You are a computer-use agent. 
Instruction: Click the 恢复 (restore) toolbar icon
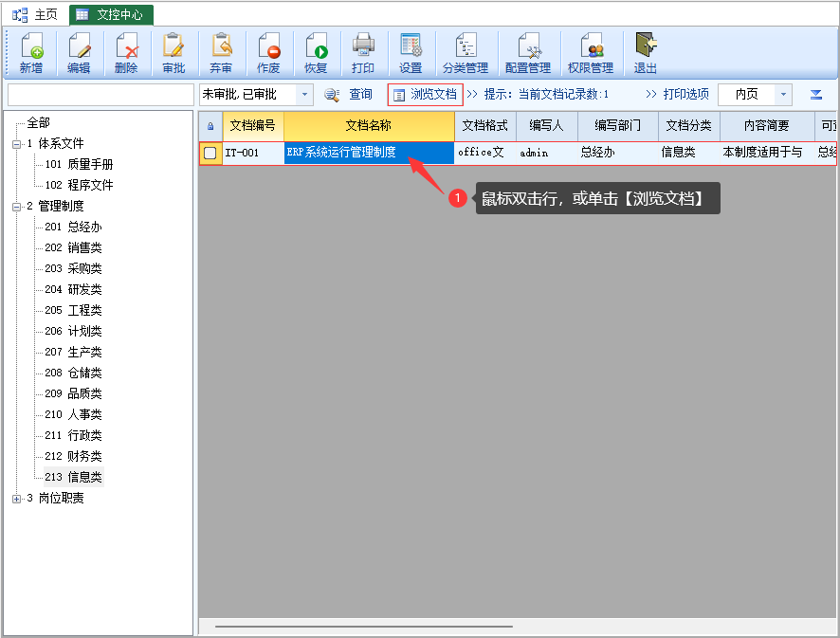pyautogui.click(x=316, y=52)
